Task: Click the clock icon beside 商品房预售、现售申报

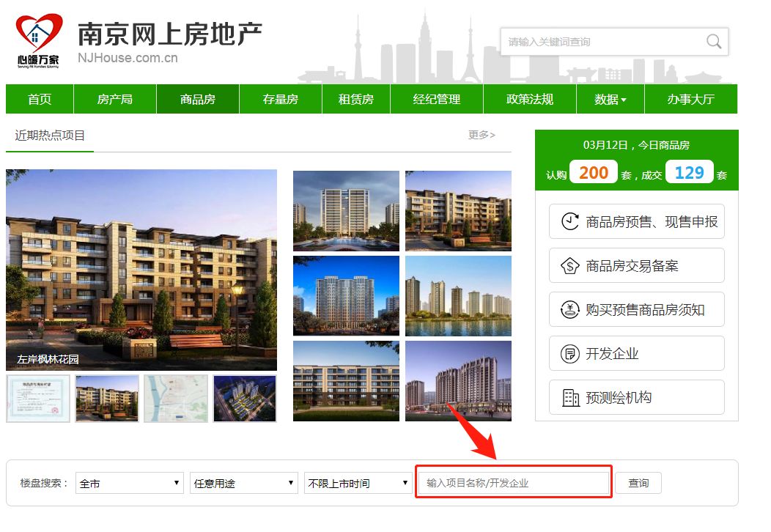Action: [x=570, y=221]
